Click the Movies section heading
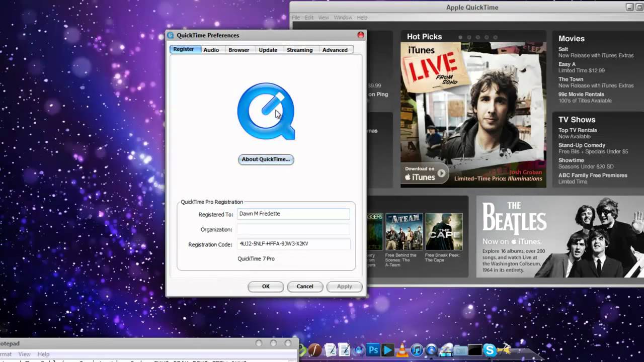644x362 pixels. pyautogui.click(x=571, y=39)
